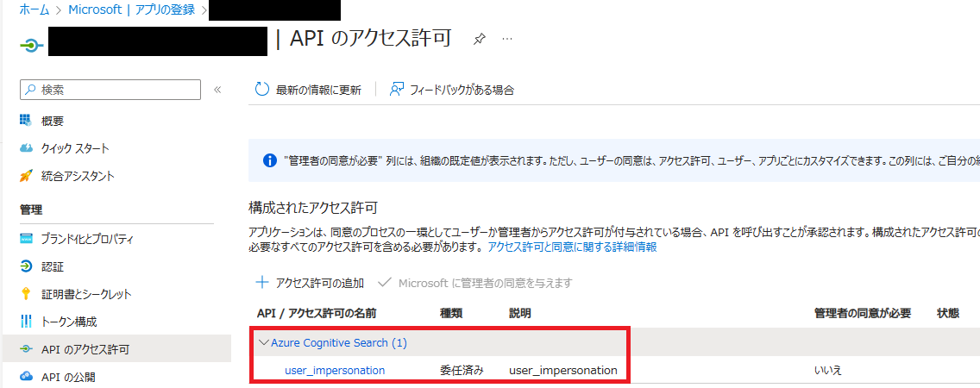Click the 概要 grid icon

point(26,120)
